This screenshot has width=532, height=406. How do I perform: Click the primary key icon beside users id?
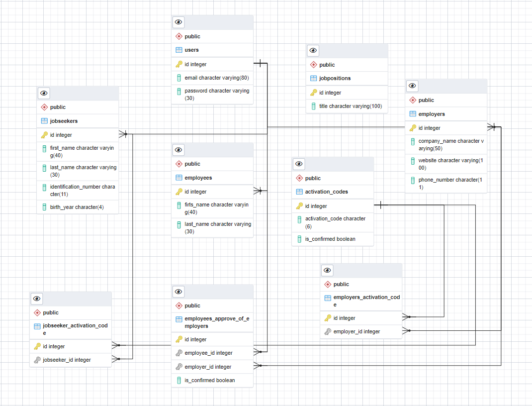179,64
